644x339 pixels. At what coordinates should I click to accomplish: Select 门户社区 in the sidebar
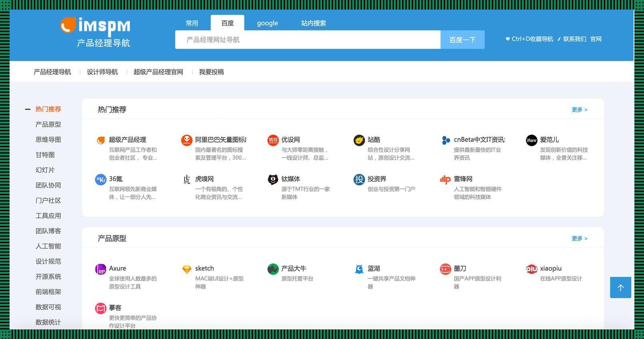[x=48, y=200]
